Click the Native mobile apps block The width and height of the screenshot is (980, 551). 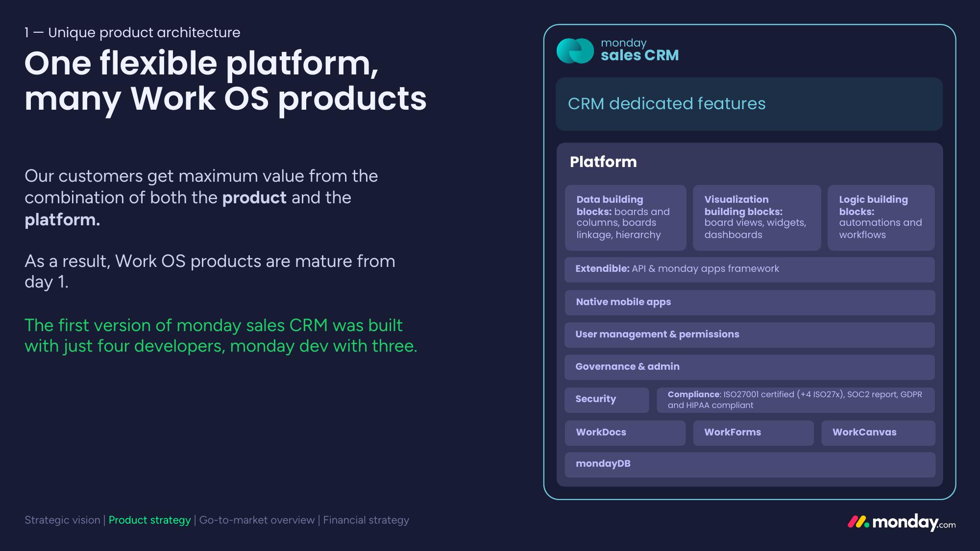tap(751, 301)
